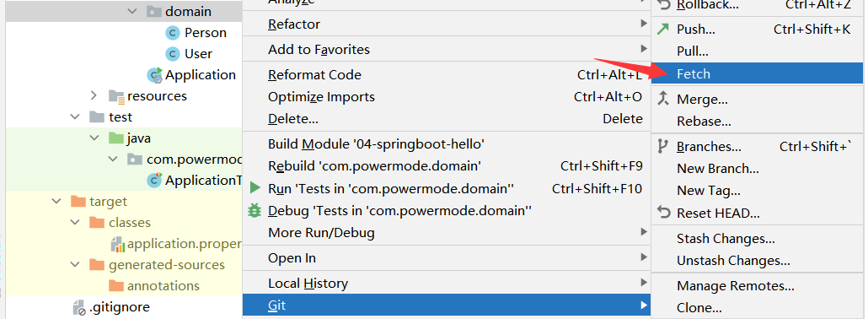Click the green Run tests play icon
This screenshot has width=868, height=319.
point(255,188)
